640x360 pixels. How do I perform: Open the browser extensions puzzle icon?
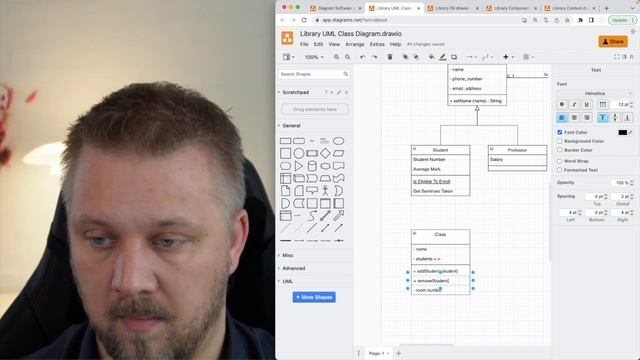pos(580,20)
